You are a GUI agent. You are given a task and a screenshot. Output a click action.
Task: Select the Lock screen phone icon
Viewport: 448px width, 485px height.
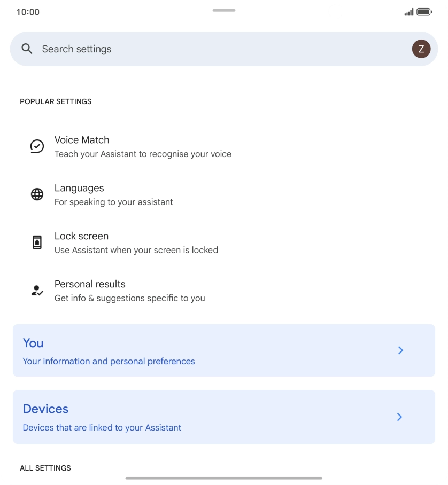[x=36, y=242]
